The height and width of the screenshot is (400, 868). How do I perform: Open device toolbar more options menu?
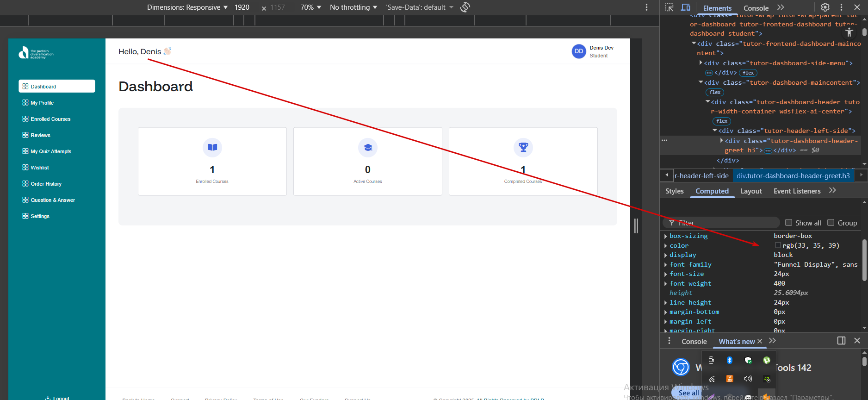[x=647, y=7]
